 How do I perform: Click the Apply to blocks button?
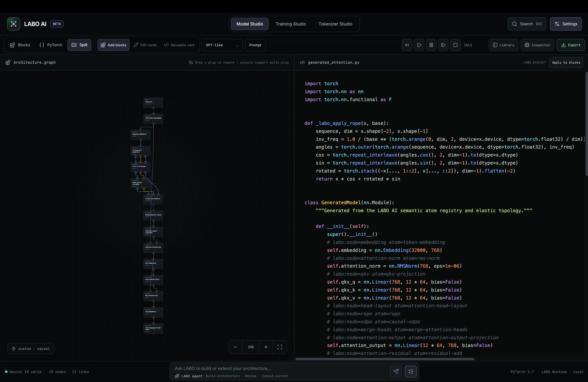click(566, 62)
